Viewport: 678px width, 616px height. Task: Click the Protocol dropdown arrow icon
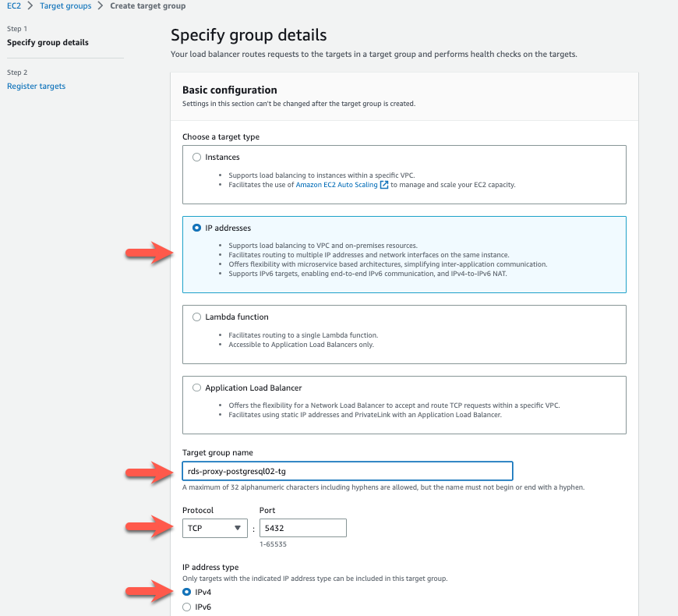(x=238, y=529)
